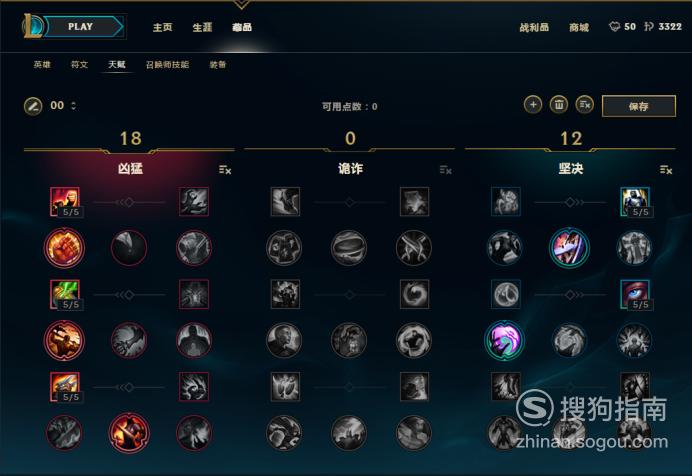Clear the 诡诈 tree points icon
692x476 pixels.
pyautogui.click(x=445, y=170)
